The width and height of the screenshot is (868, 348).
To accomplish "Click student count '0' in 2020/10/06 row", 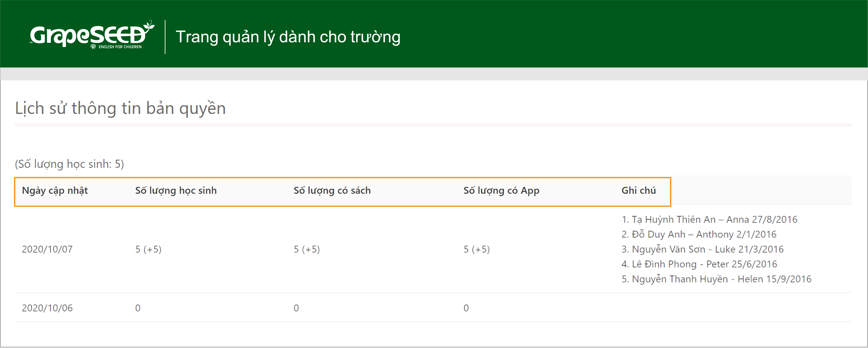I will pos(138,308).
